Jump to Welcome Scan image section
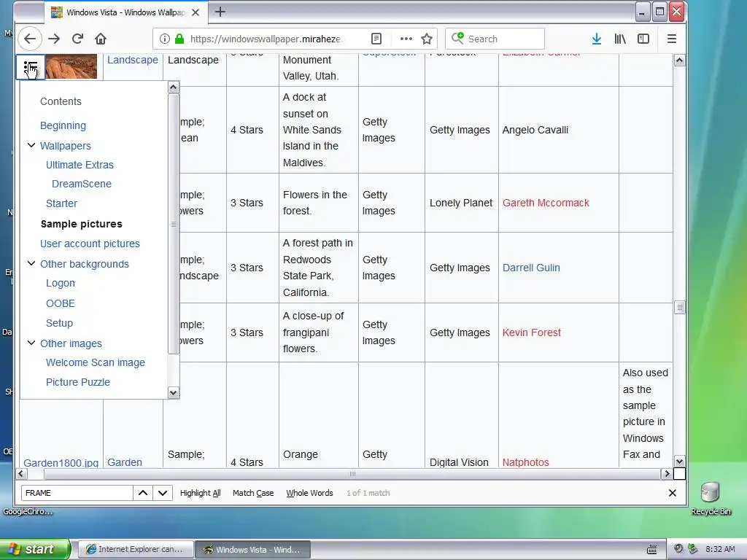Image resolution: width=747 pixels, height=560 pixels. tap(96, 363)
